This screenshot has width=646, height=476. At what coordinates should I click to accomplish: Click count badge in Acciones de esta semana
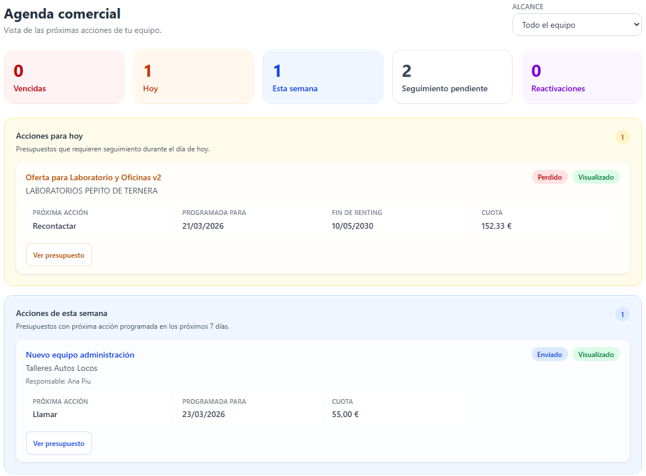[622, 315]
